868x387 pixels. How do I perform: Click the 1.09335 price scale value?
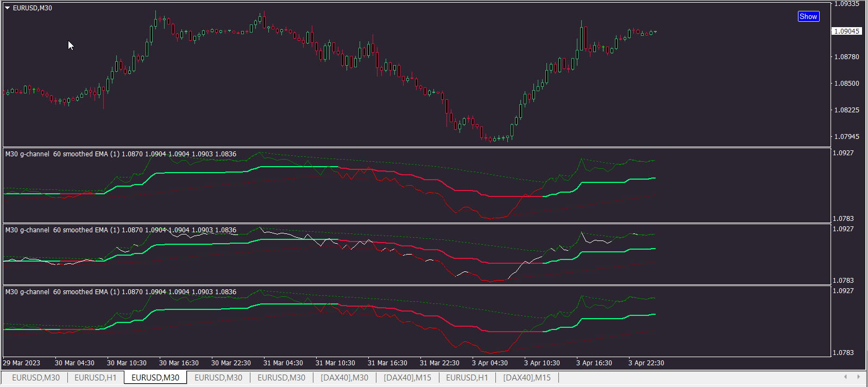(847, 4)
